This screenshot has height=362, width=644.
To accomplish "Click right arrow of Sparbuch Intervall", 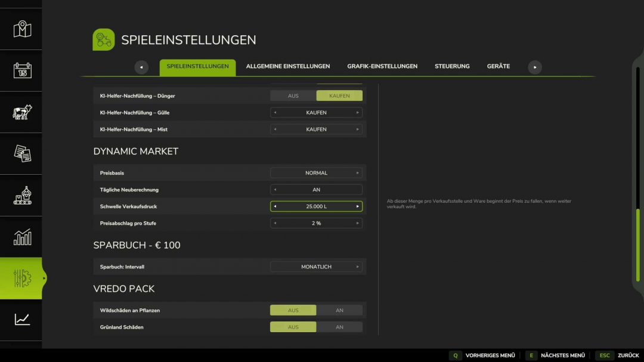I will pos(357,267).
